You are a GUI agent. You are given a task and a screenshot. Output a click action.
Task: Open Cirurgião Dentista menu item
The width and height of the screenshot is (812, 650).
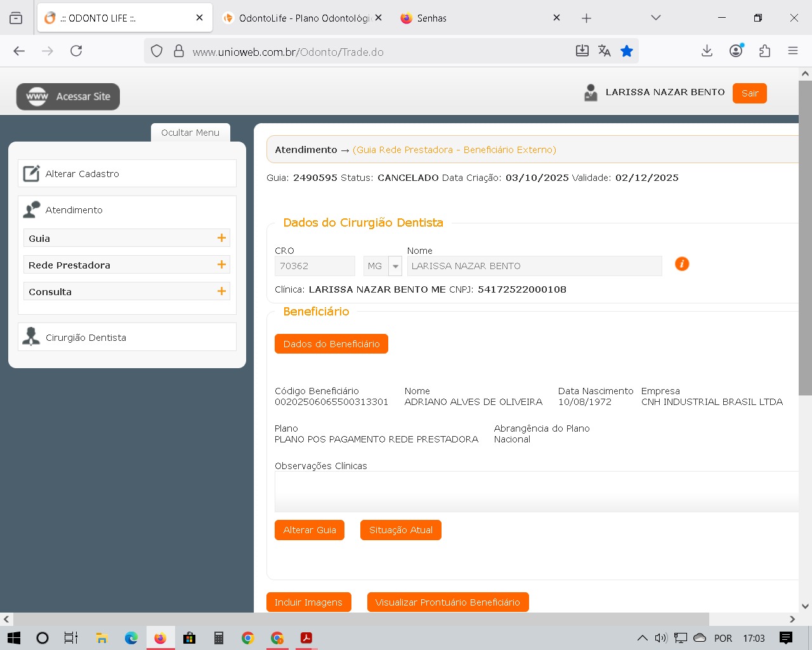coord(86,338)
